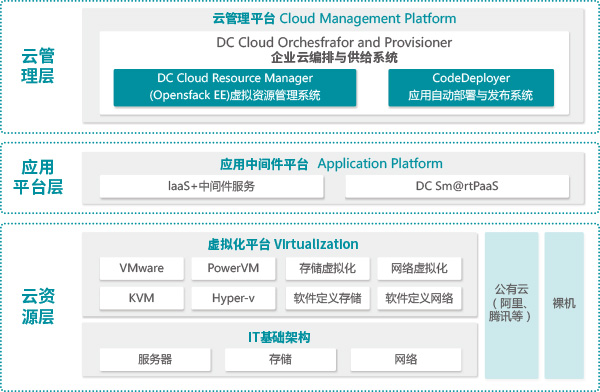
Task: Click the KVM box
Action: pos(142,298)
